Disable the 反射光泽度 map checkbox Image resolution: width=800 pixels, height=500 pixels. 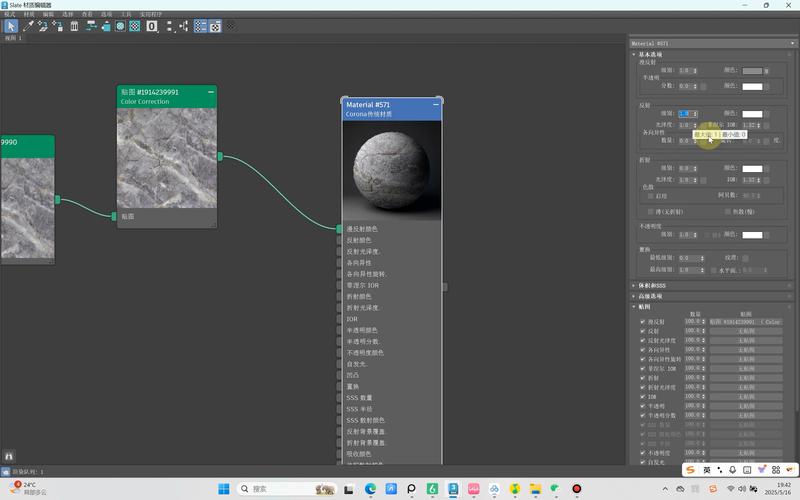[x=643, y=340]
